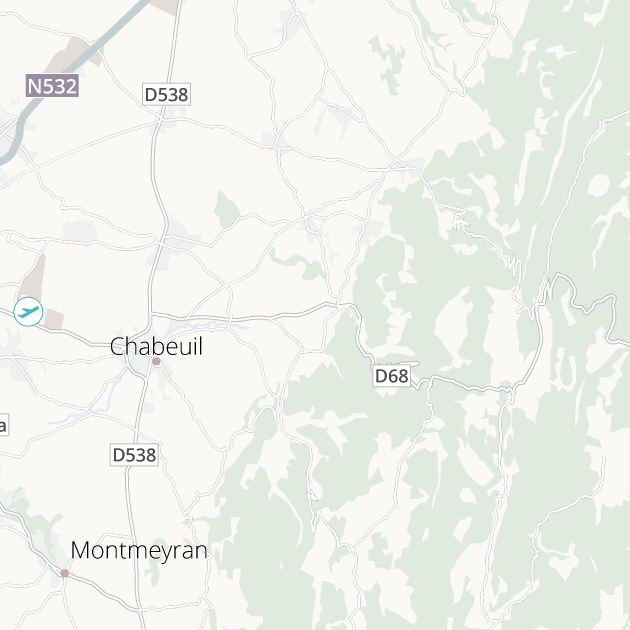Click the small isolated forest patch north of Chabeuil
Image resolution: width=630 pixels, height=630 pixels.
226,210
